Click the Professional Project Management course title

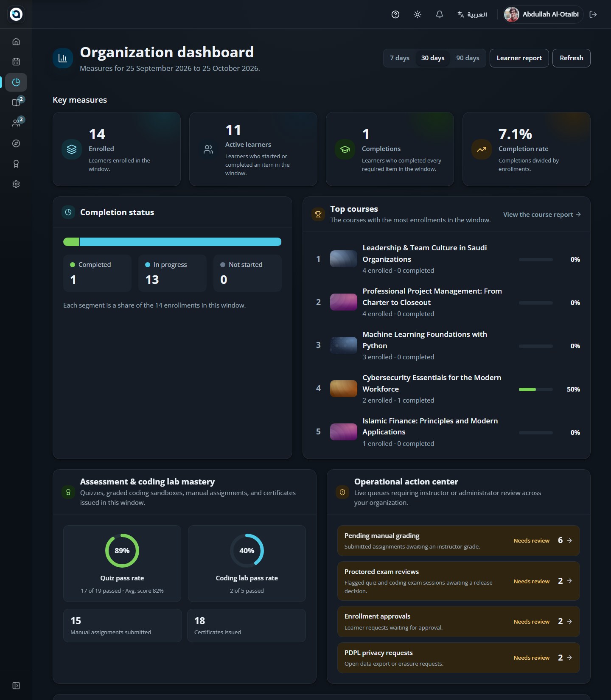pos(432,297)
